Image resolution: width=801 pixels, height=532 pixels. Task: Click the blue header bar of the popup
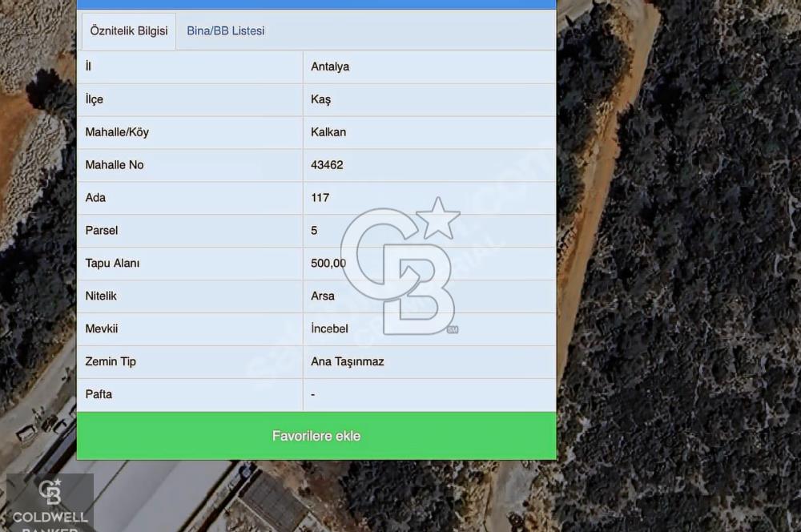(316, 4)
